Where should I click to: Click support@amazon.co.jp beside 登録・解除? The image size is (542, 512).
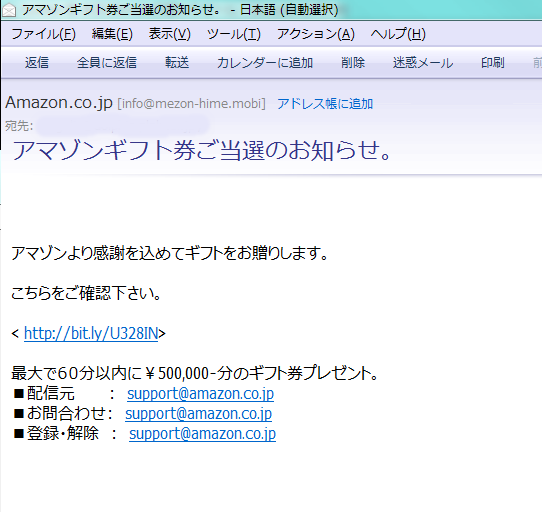click(x=202, y=434)
